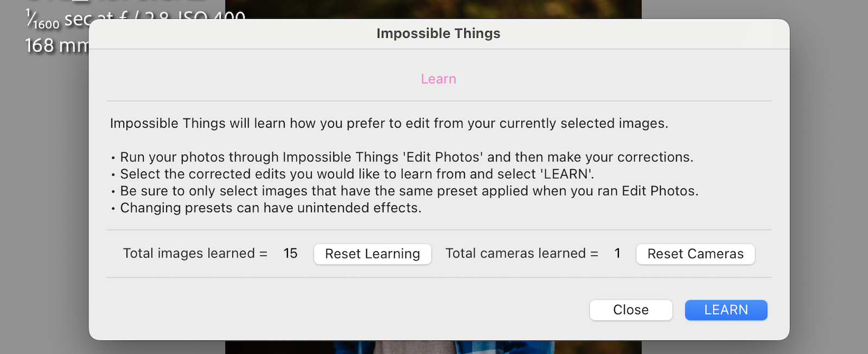
Task: Click the 'Changing presets' warning bullet
Action: tap(271, 208)
